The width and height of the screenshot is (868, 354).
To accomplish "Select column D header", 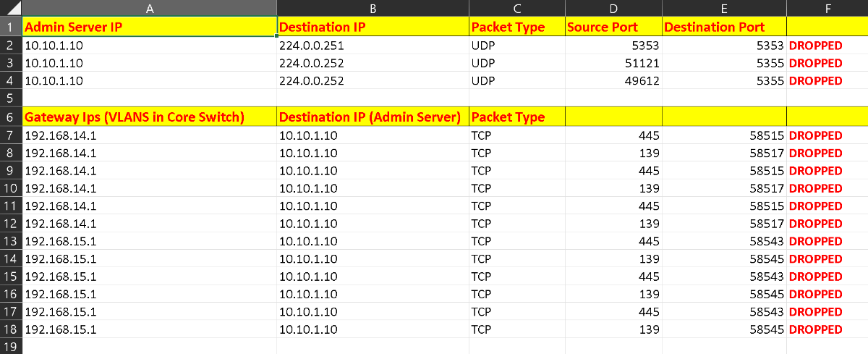I will tap(613, 8).
